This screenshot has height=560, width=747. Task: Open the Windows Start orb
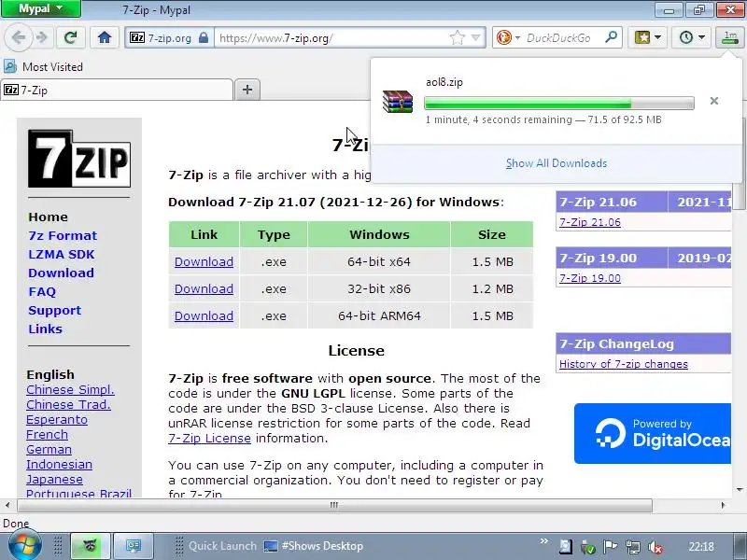(x=24, y=544)
